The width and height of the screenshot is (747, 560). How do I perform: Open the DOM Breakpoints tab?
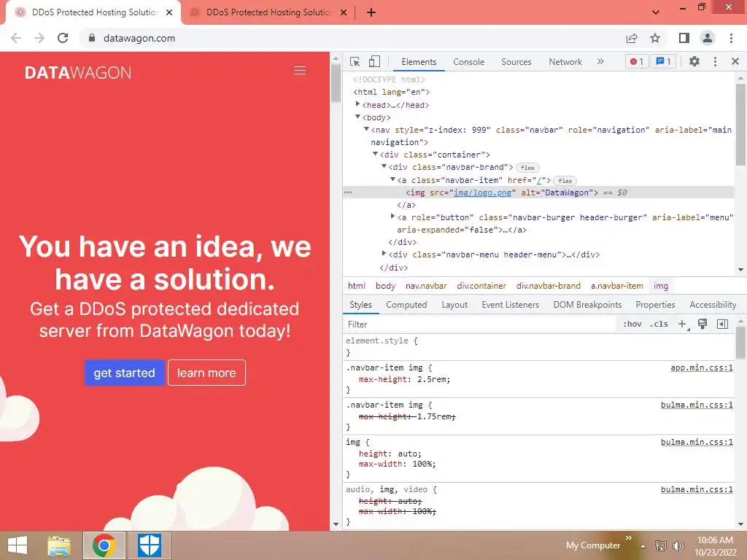[x=587, y=305]
